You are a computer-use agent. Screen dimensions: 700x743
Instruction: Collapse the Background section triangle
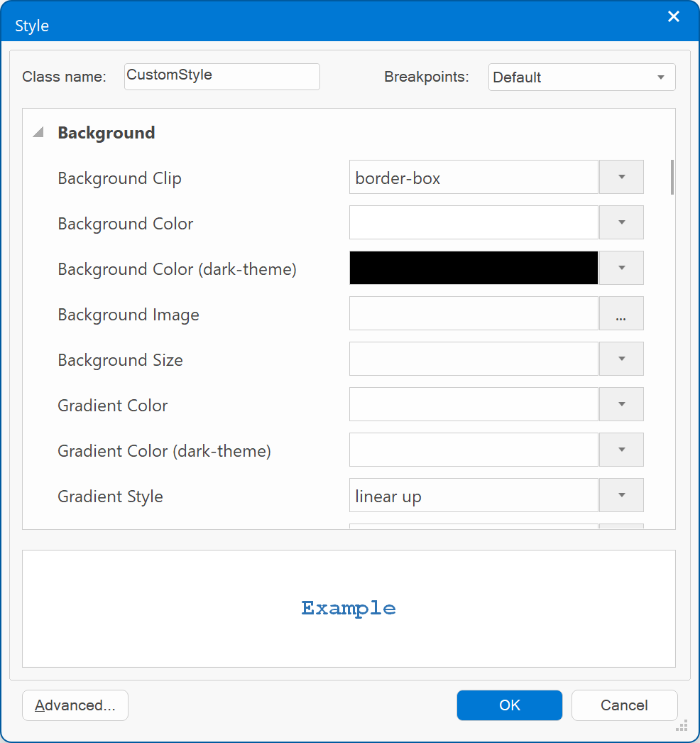click(38, 133)
